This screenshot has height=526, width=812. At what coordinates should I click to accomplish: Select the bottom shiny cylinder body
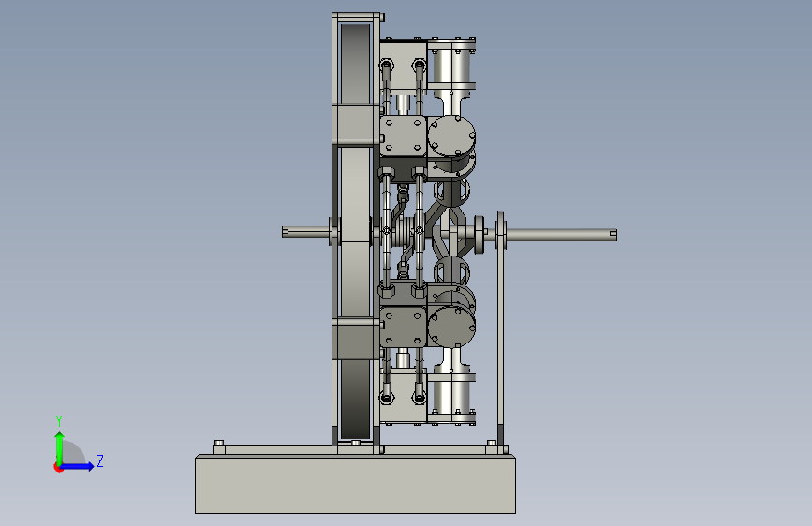point(451,396)
